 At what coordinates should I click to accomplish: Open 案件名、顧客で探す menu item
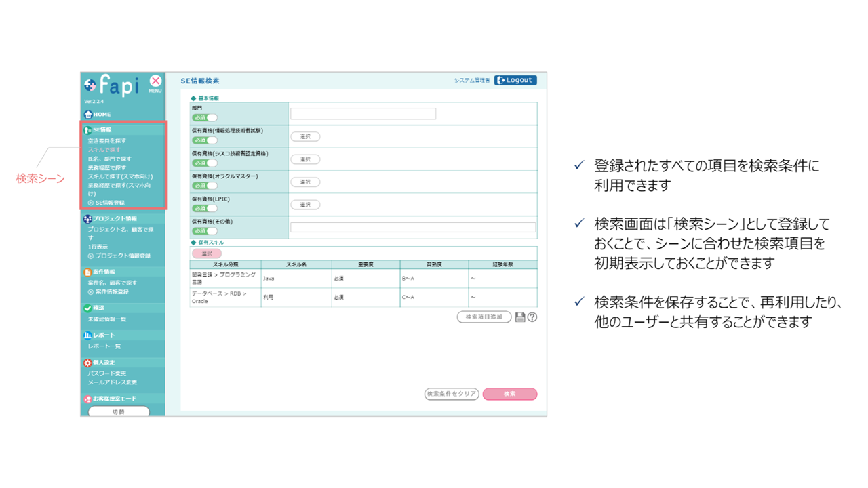(x=112, y=283)
